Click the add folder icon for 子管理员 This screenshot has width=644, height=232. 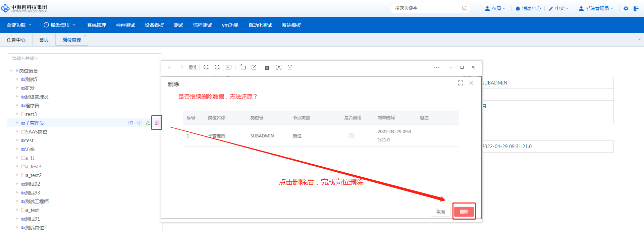[x=131, y=123]
